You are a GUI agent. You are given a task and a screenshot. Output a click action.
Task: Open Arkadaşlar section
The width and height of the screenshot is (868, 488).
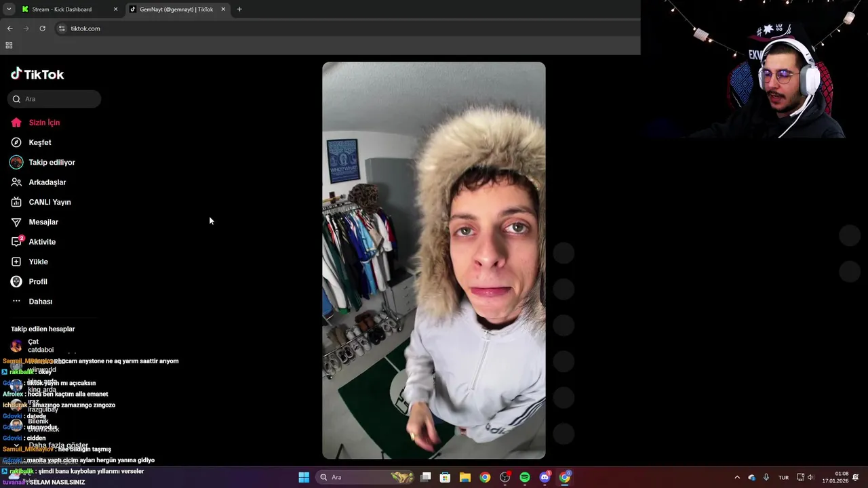pyautogui.click(x=39, y=182)
